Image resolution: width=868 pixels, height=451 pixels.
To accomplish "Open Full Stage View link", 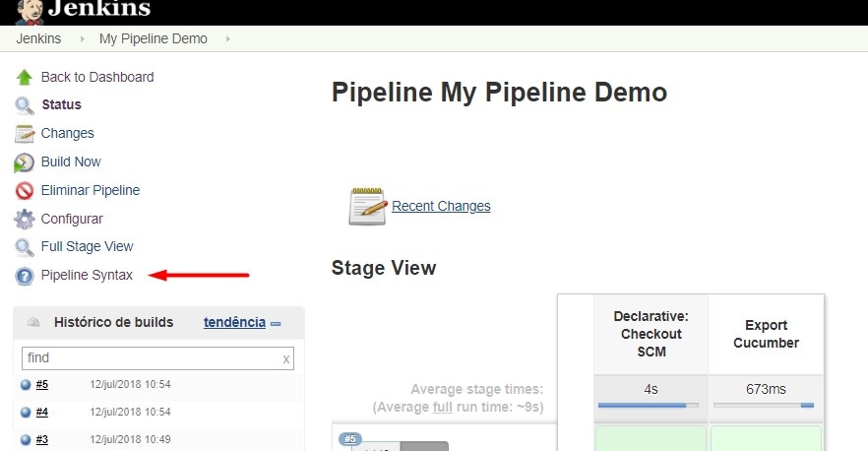I will (x=87, y=246).
